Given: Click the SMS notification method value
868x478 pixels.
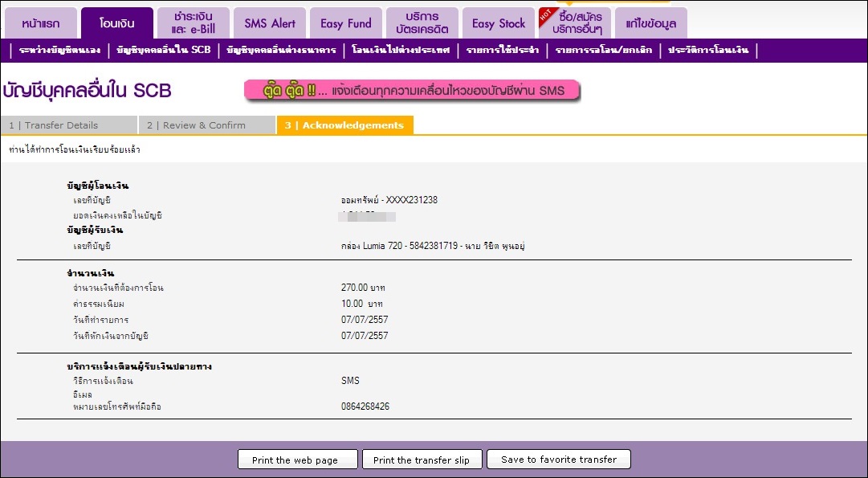Looking at the screenshot, I should pos(350,381).
